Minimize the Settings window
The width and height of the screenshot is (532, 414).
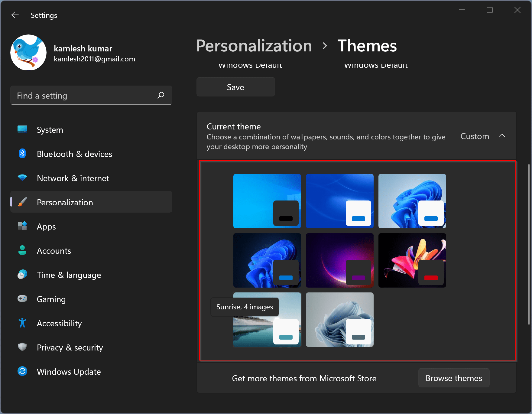462,10
